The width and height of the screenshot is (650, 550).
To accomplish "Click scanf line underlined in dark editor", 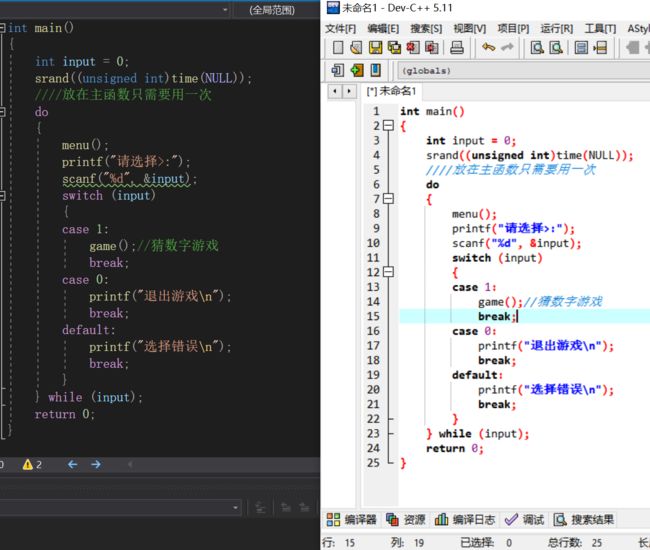I will [129, 179].
